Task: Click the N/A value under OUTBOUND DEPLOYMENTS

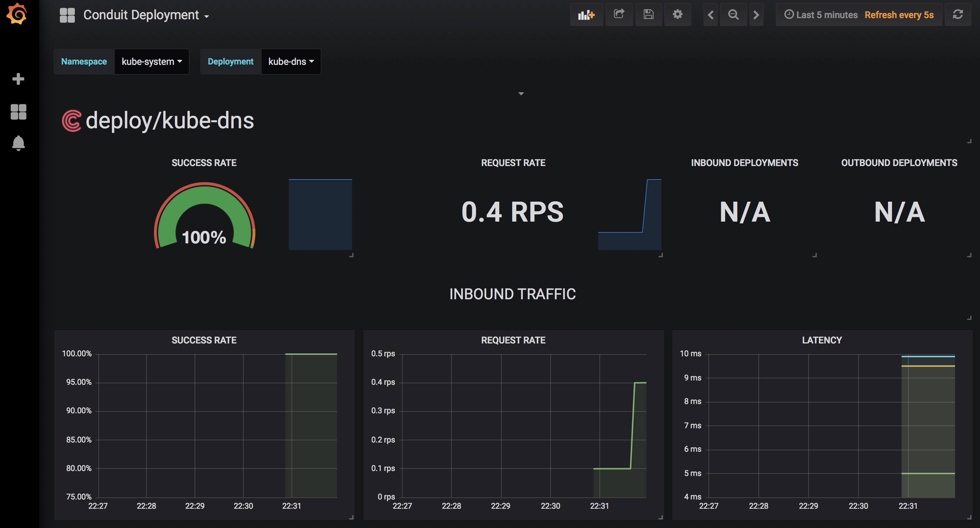Action: (899, 212)
